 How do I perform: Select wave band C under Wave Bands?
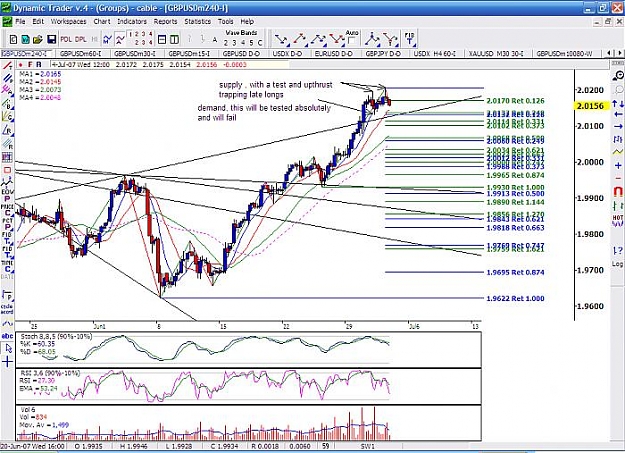point(260,43)
